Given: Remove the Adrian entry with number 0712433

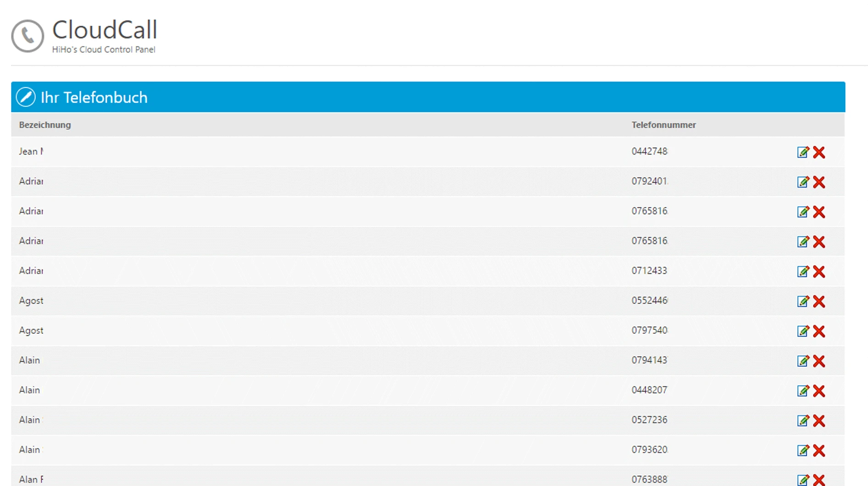Looking at the screenshot, I should click(x=819, y=271).
